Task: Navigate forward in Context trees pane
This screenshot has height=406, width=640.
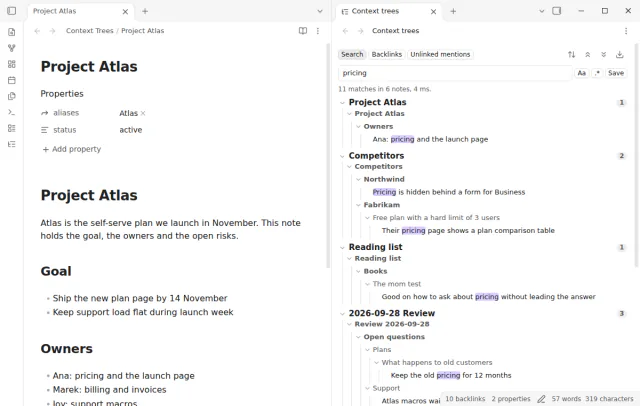Action: coord(360,31)
